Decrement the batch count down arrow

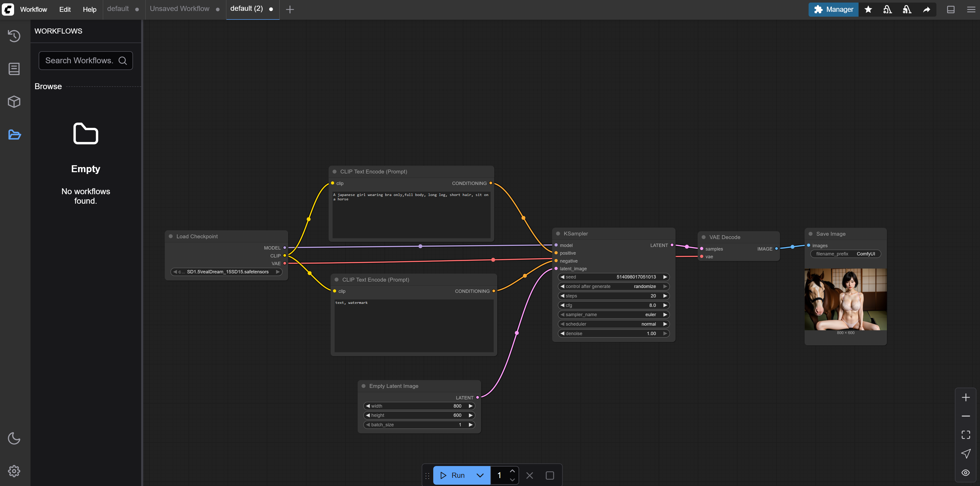[512, 480]
